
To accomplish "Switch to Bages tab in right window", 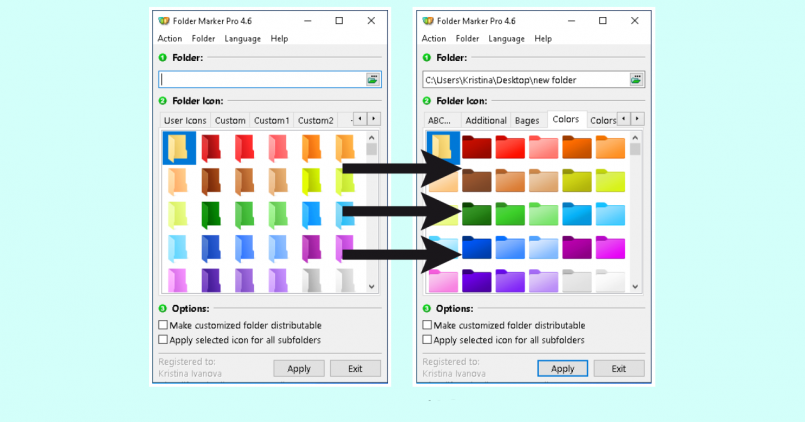I will [x=527, y=120].
